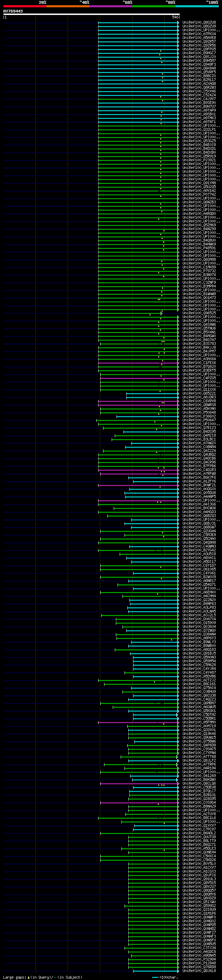Open hit UniRef100_Q8GZU8
222x980 pixels.
[x=199, y=23]
